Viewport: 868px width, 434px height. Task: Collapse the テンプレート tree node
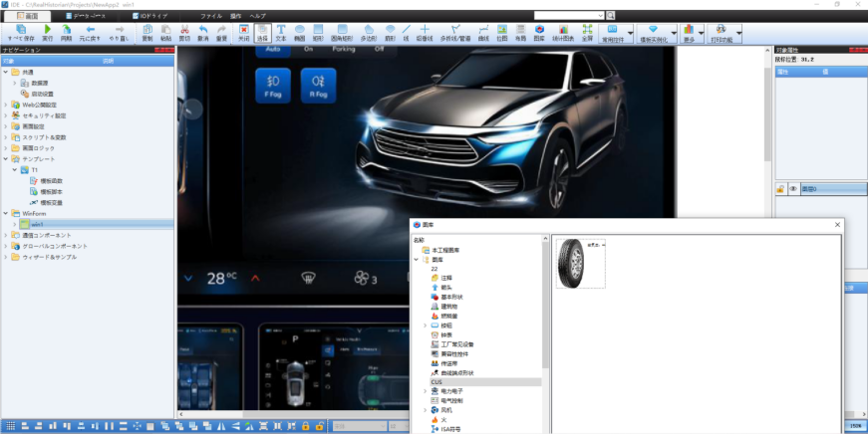[x=5, y=159]
